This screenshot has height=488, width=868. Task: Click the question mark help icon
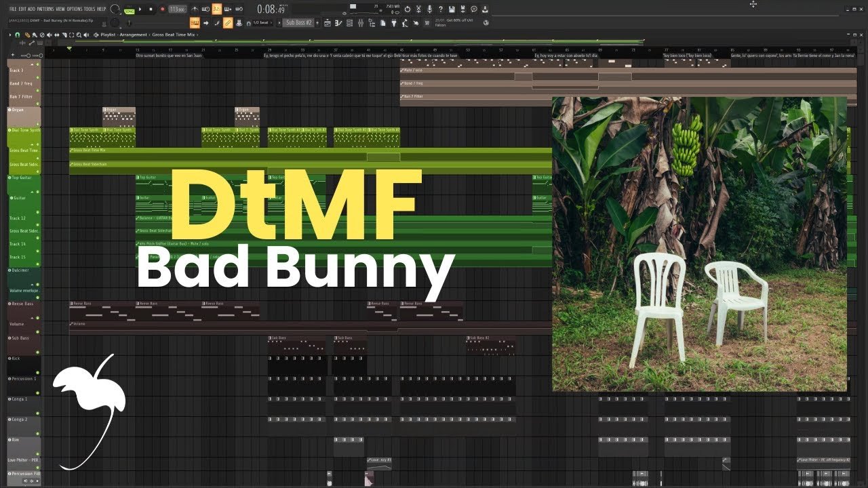click(x=440, y=9)
